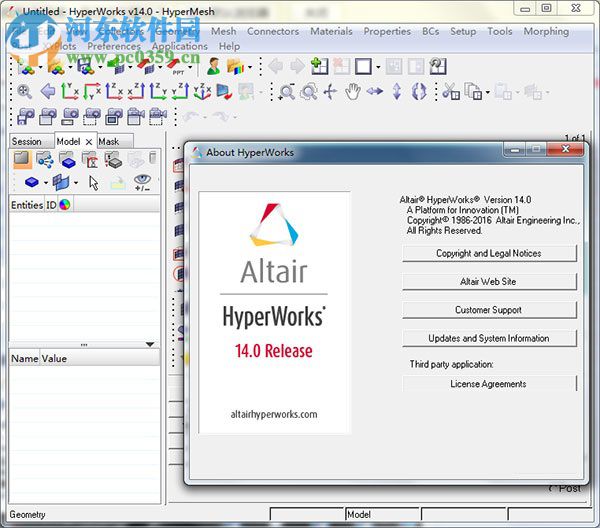Open the Help menu
The image size is (600, 528).
[229, 46]
